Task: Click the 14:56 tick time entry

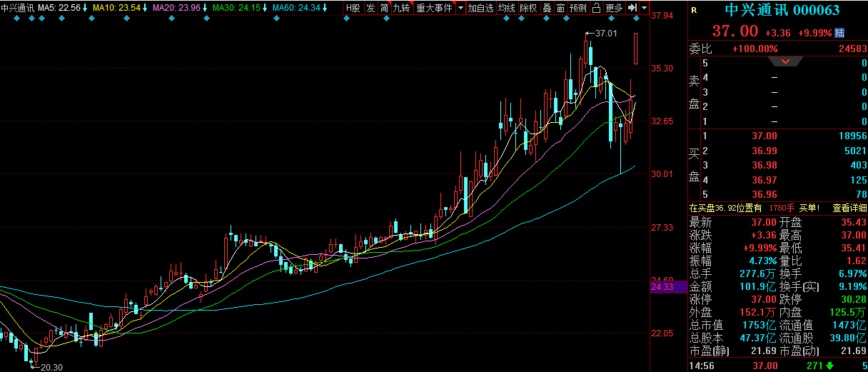Action: pyautogui.click(x=701, y=365)
